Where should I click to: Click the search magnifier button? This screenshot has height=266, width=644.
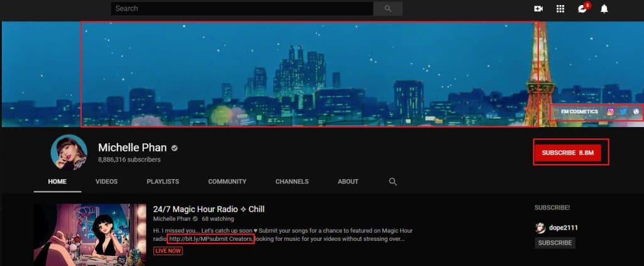(387, 8)
